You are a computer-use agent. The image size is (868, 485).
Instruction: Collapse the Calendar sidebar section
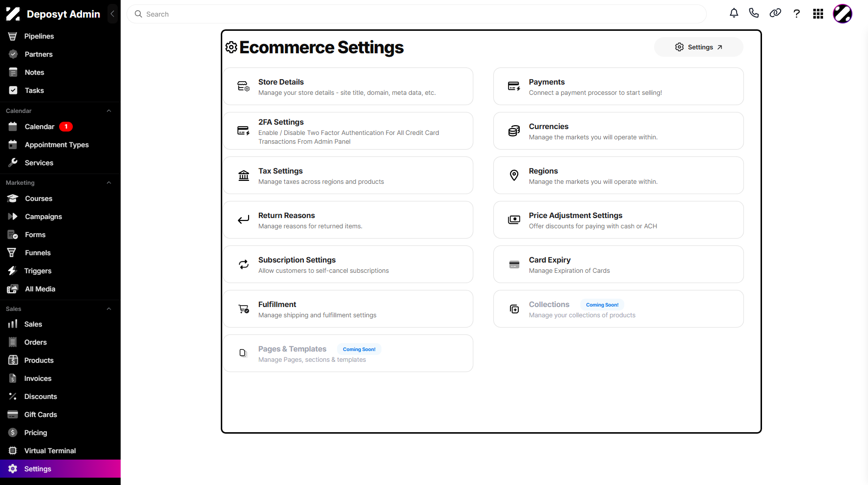point(109,111)
